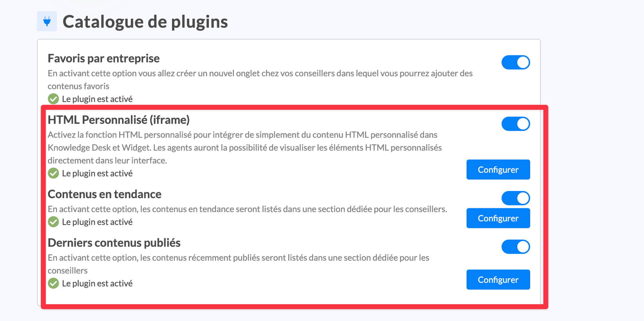Click the HTML Personnalisé (iframe) title
The width and height of the screenshot is (644, 321).
point(118,120)
